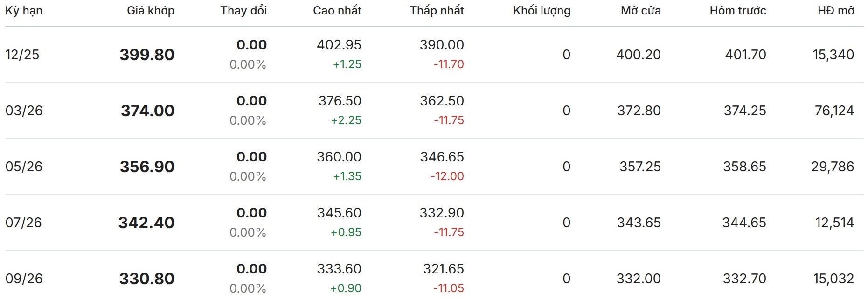Select the 07/26 contract term

click(x=23, y=223)
